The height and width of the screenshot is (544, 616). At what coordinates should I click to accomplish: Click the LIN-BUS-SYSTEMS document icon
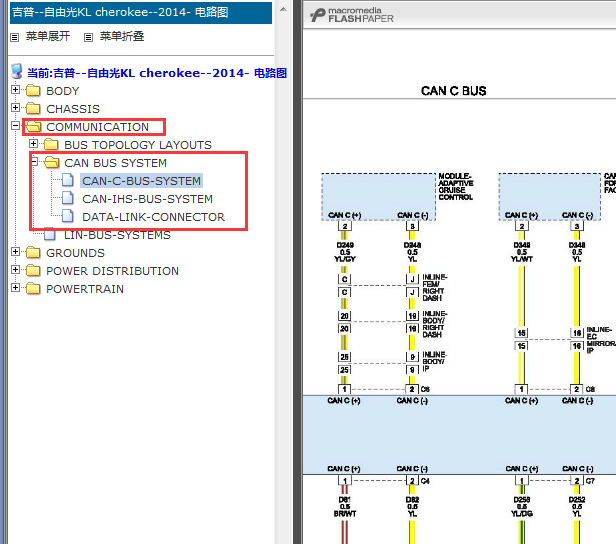point(50,234)
